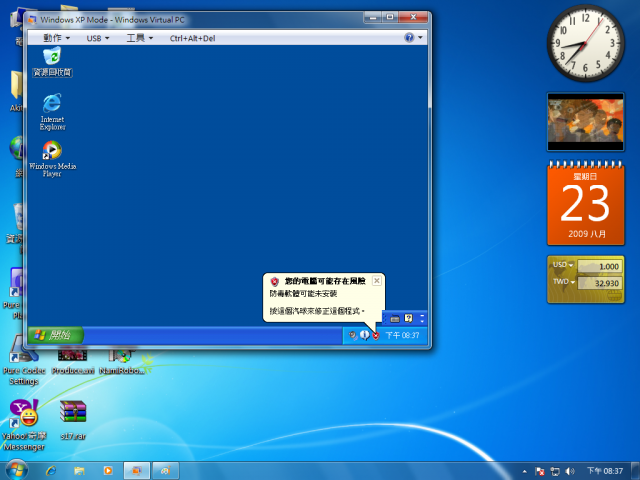Click the Paint taskbar button
The image size is (640, 480).
[x=166, y=471]
